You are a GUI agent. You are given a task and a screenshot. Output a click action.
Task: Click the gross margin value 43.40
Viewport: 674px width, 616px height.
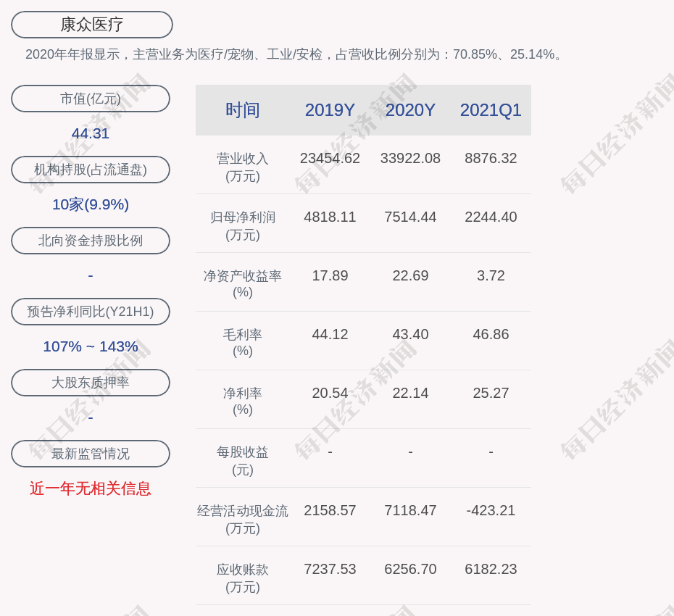410,334
